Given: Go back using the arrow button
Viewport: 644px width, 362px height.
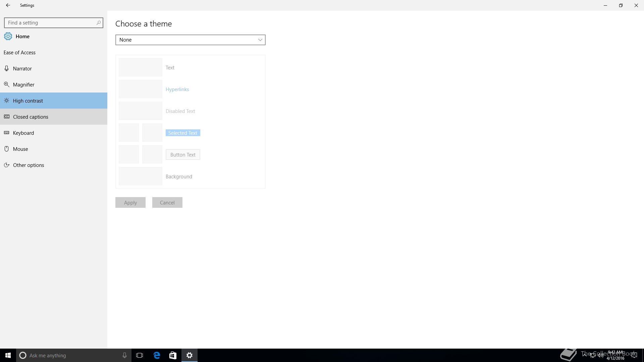Looking at the screenshot, I should click(8, 5).
